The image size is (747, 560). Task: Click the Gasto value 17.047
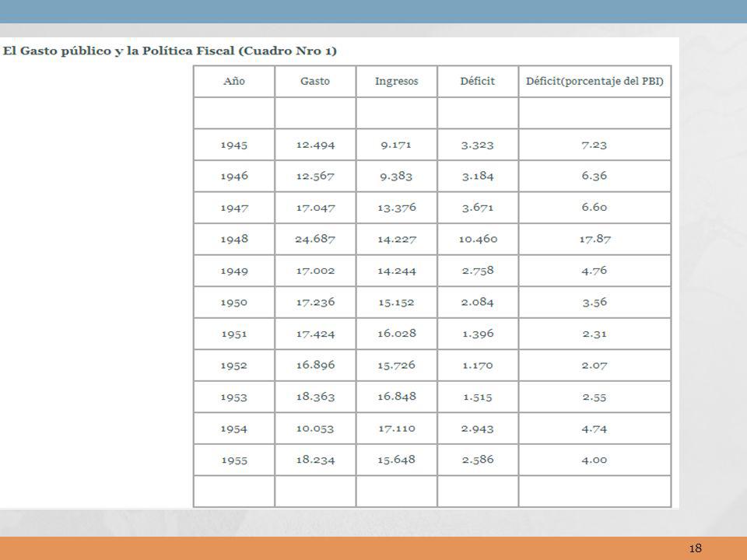tap(315, 208)
